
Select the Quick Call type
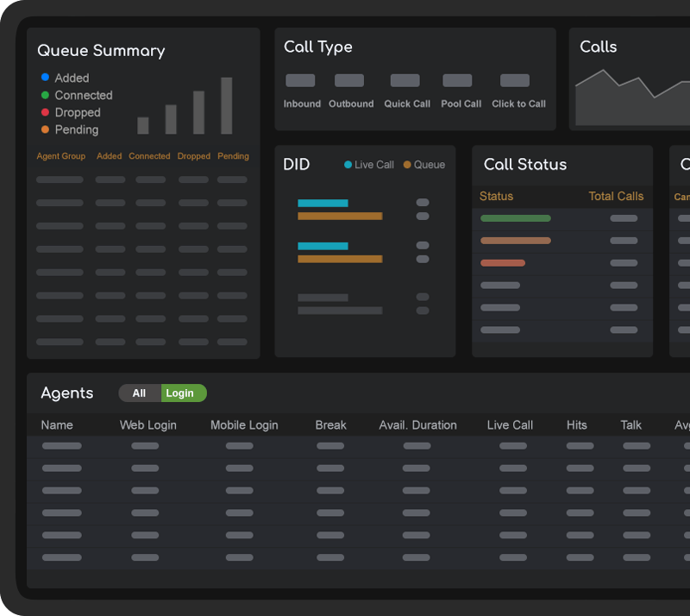[x=405, y=80]
